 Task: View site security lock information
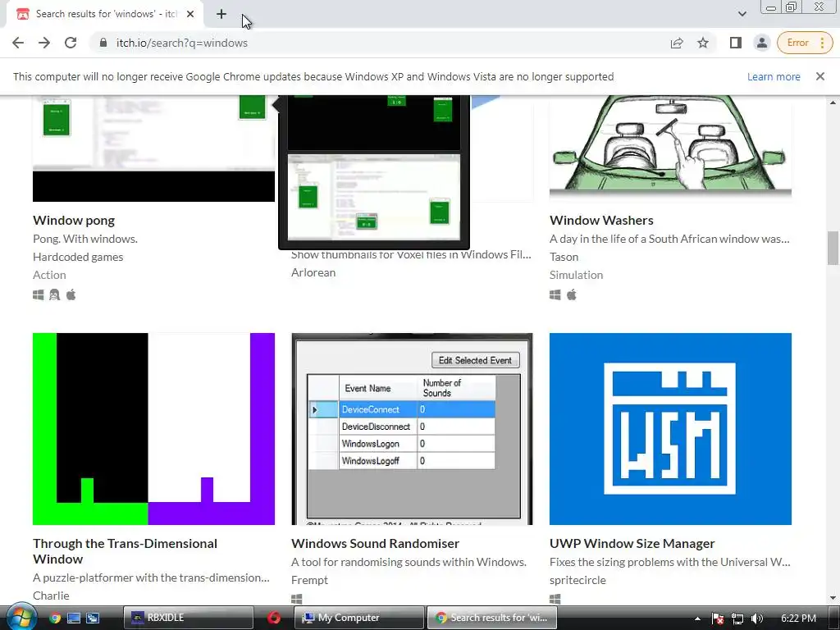click(103, 43)
